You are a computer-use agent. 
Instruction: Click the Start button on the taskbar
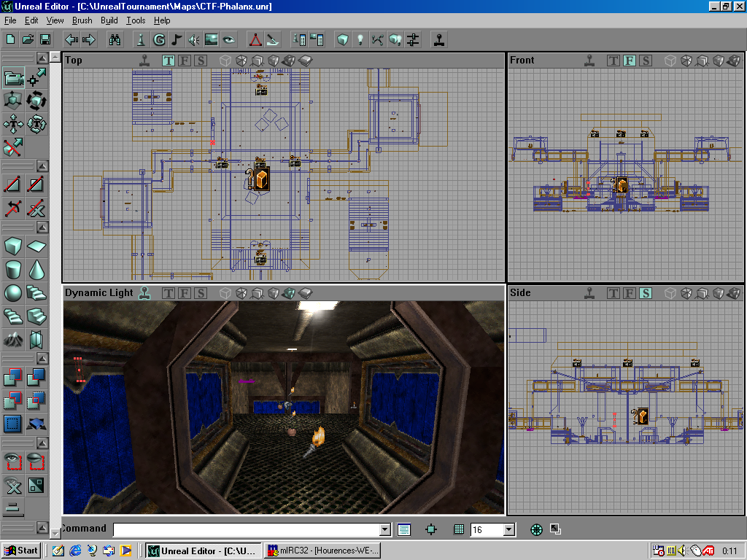click(x=18, y=550)
